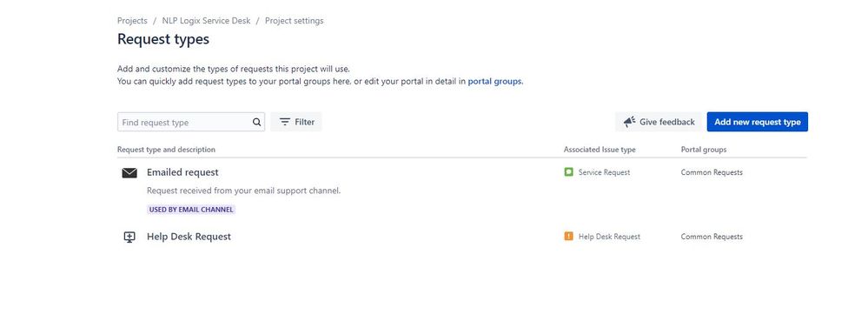Open the Project settings breadcrumb

(294, 21)
